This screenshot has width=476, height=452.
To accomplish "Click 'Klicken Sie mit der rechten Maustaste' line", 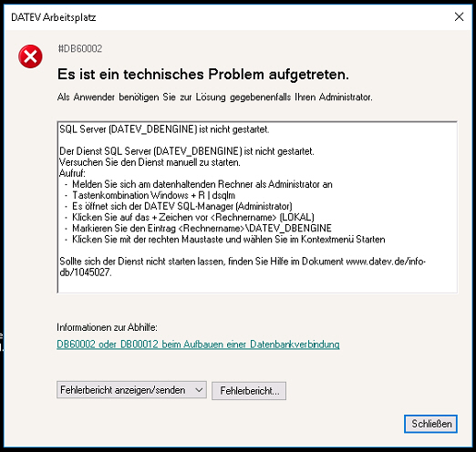I will tap(229, 240).
